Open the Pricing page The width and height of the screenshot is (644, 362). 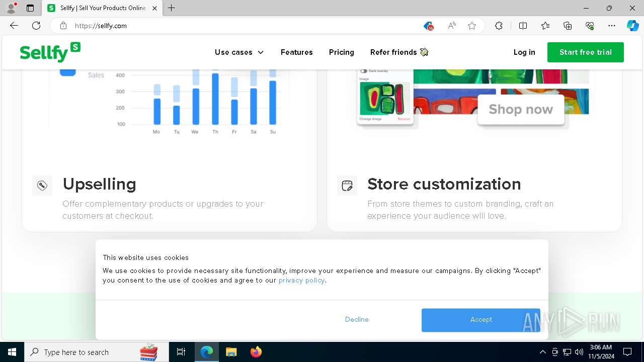pyautogui.click(x=342, y=52)
